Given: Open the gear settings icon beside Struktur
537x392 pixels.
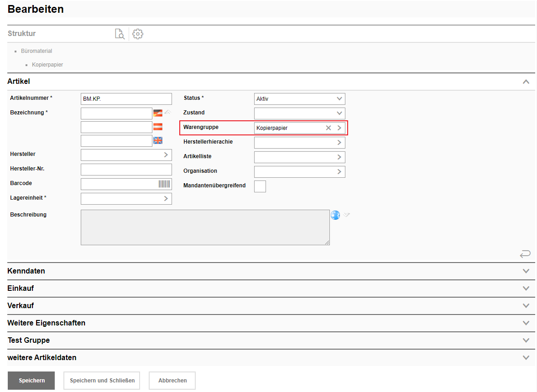Looking at the screenshot, I should [x=138, y=34].
